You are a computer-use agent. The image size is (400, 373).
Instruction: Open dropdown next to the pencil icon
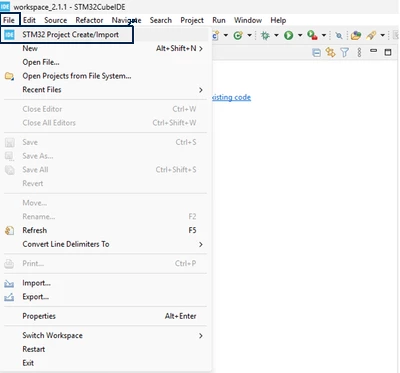pyautogui.click(x=383, y=35)
